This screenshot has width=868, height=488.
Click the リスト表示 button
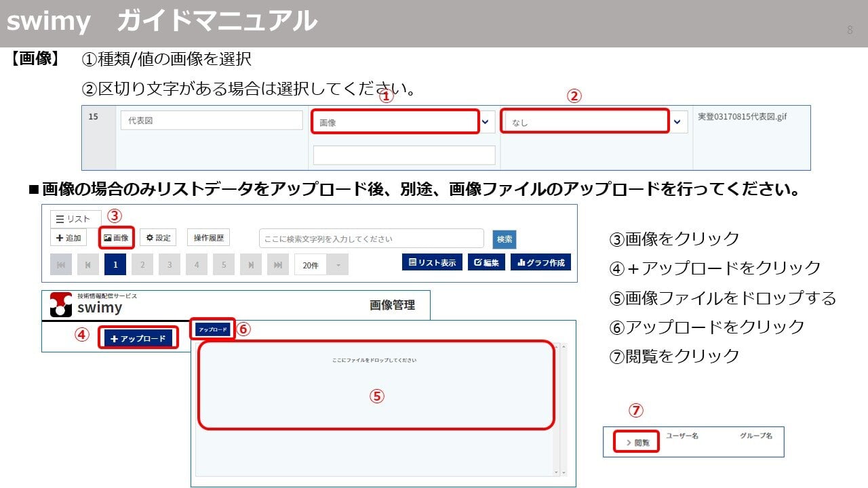coord(432,262)
